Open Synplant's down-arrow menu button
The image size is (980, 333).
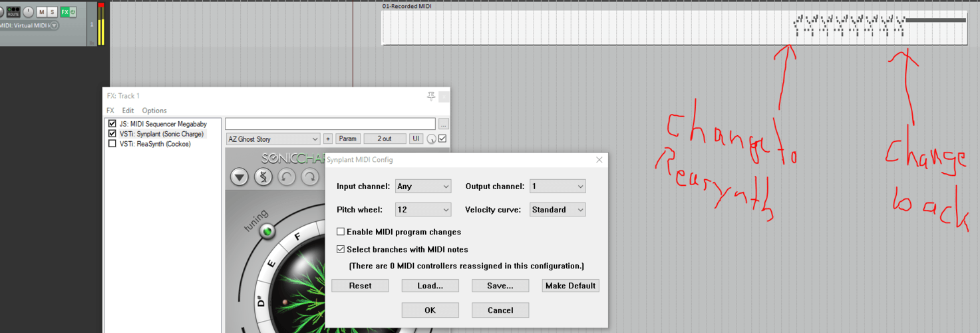tap(240, 177)
